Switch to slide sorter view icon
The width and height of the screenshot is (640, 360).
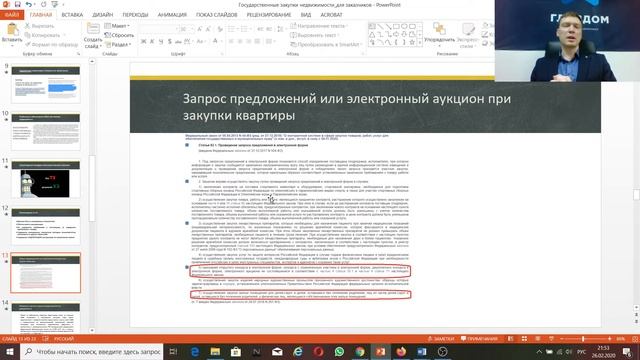pyautogui.click(x=524, y=339)
